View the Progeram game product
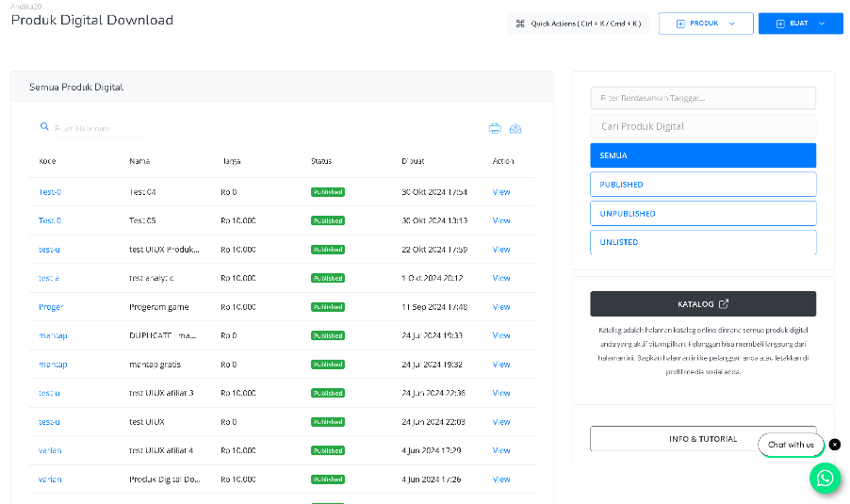This screenshot has height=504, width=850. pos(501,307)
